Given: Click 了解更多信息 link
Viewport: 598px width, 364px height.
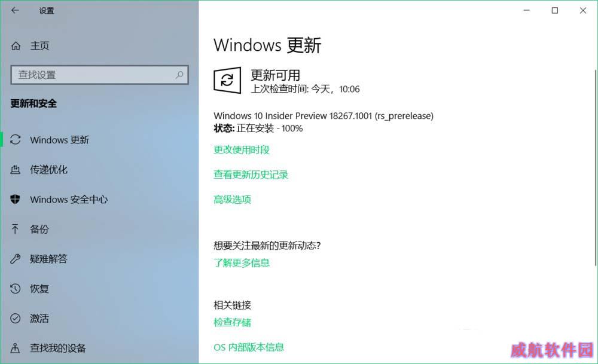Looking at the screenshot, I should coord(242,262).
